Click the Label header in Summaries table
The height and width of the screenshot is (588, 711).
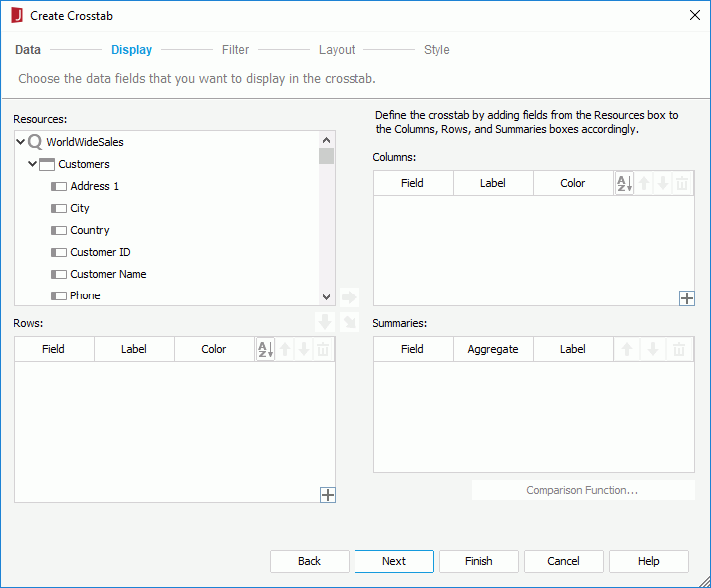tap(573, 350)
